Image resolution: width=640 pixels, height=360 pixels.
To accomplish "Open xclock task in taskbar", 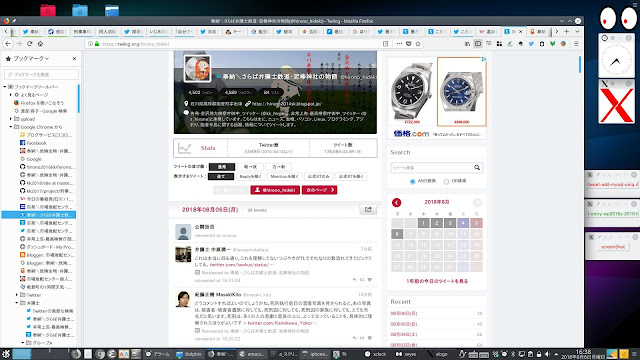I will coord(376,354).
